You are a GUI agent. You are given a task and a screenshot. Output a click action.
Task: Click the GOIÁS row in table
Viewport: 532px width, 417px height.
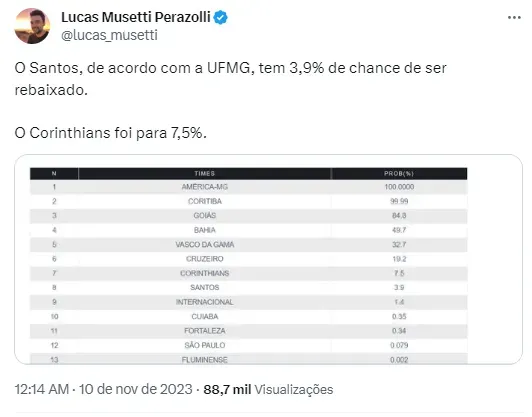coord(248,216)
